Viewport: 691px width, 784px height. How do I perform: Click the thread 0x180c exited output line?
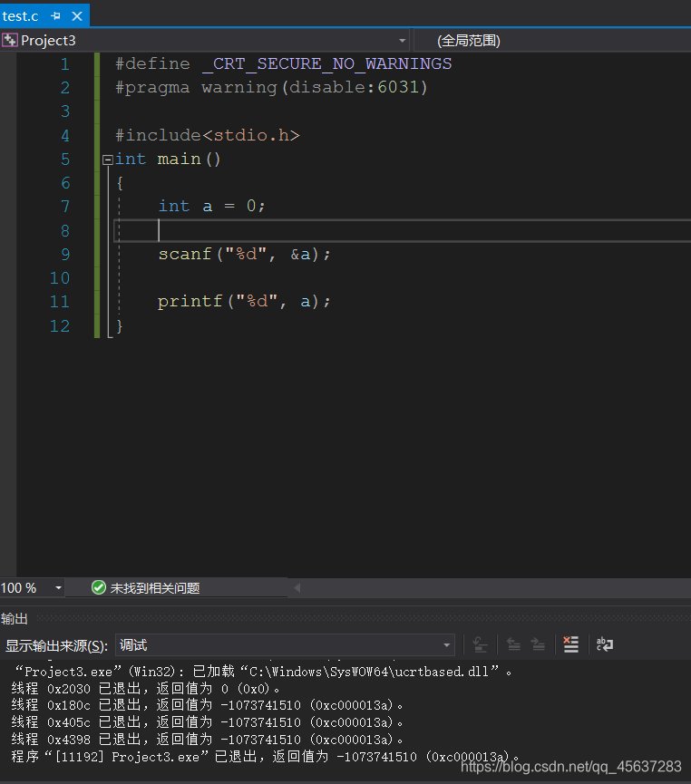(x=207, y=705)
